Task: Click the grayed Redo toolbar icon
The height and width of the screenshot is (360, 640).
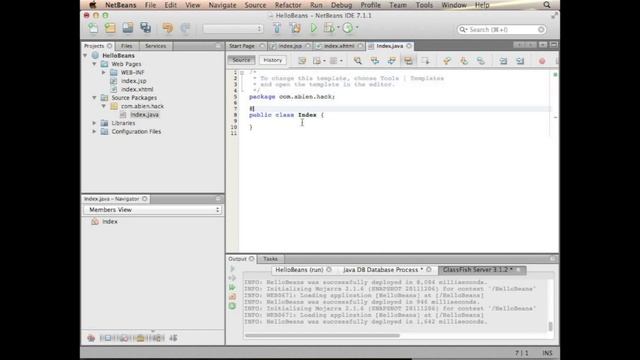Action: coord(185,28)
